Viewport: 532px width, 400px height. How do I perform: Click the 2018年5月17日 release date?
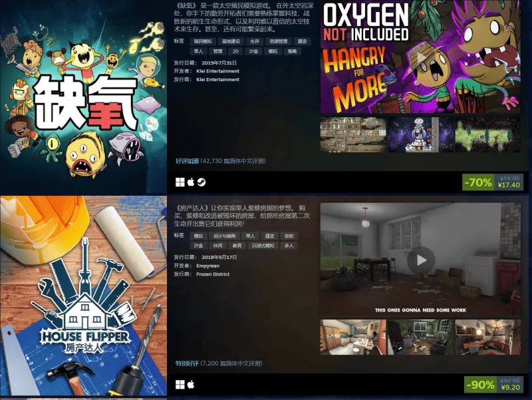[219, 257]
